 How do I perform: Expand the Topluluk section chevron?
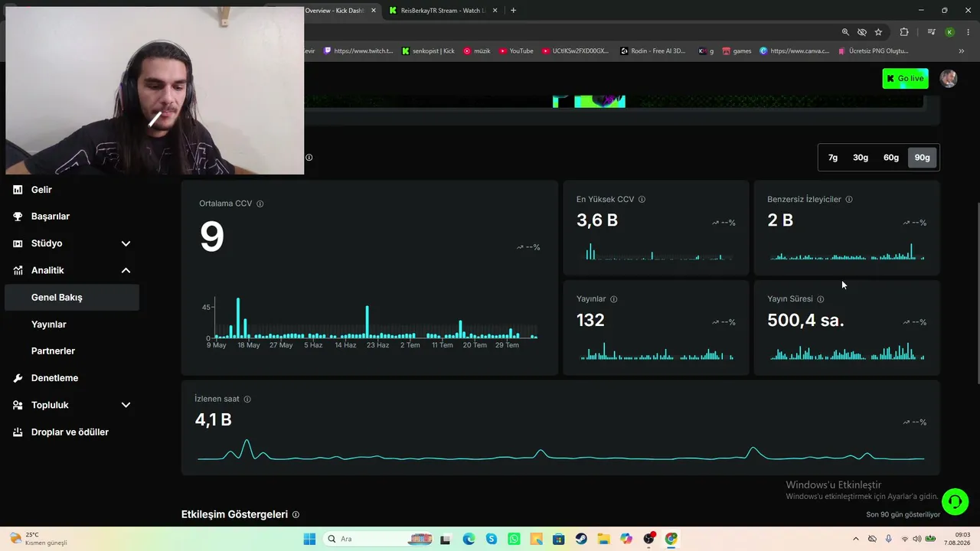126,405
